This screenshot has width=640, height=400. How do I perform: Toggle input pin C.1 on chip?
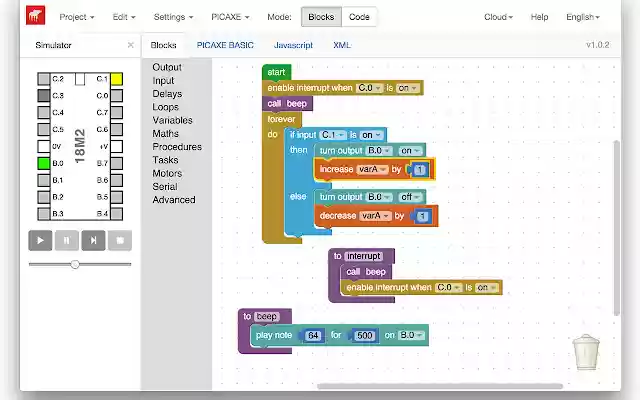click(x=116, y=78)
